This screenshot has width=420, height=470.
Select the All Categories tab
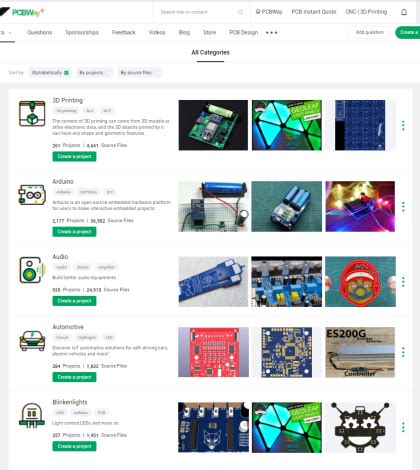[x=210, y=52]
